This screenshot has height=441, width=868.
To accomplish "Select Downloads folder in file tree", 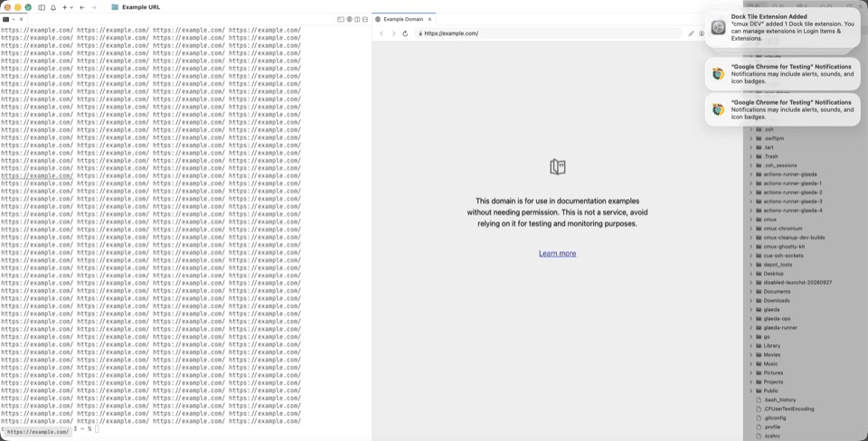I will 777,300.
